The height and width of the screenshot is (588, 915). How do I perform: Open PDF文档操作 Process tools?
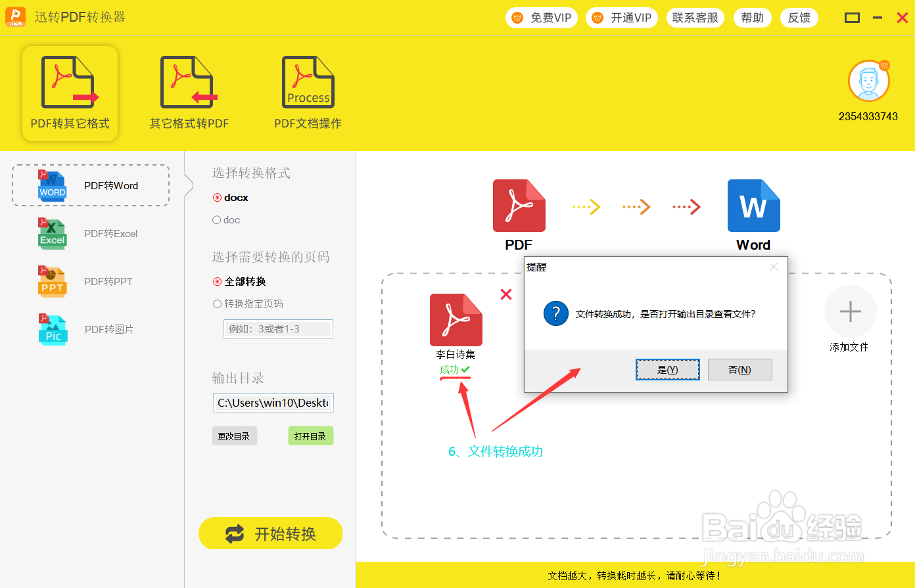[x=308, y=93]
